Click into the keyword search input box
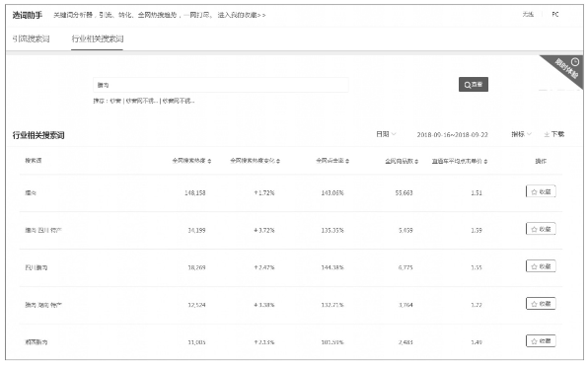 (221, 85)
